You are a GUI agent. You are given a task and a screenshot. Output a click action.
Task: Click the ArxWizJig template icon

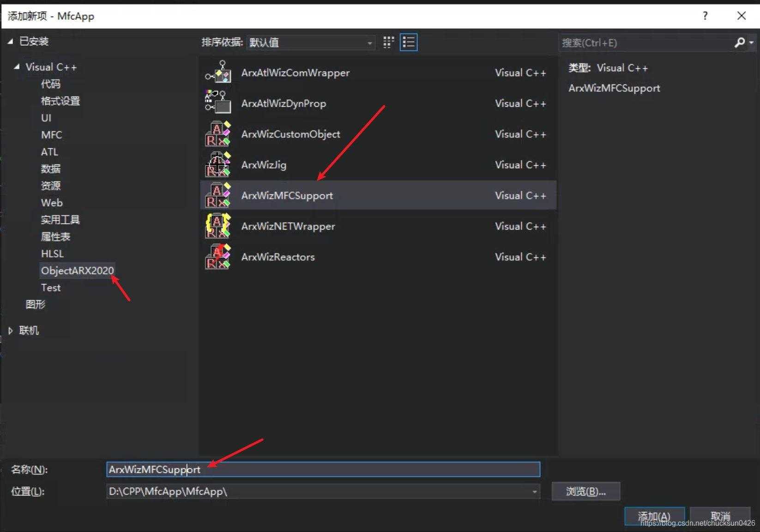218,164
